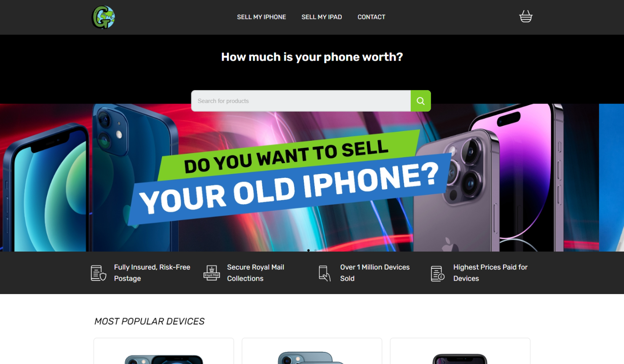Open the third popular device card
Image resolution: width=624 pixels, height=364 pixels.
point(460,351)
